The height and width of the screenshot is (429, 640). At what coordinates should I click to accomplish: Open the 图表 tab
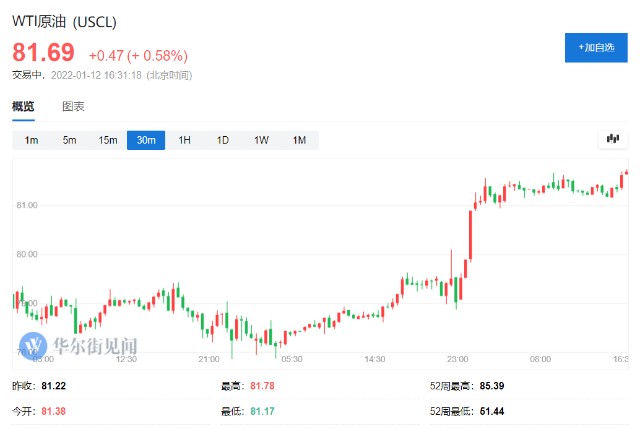pyautogui.click(x=73, y=107)
